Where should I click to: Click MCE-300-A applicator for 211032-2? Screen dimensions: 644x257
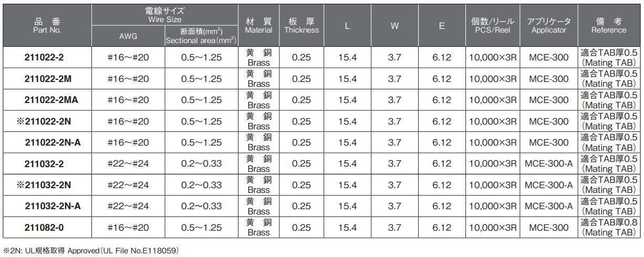point(549,164)
